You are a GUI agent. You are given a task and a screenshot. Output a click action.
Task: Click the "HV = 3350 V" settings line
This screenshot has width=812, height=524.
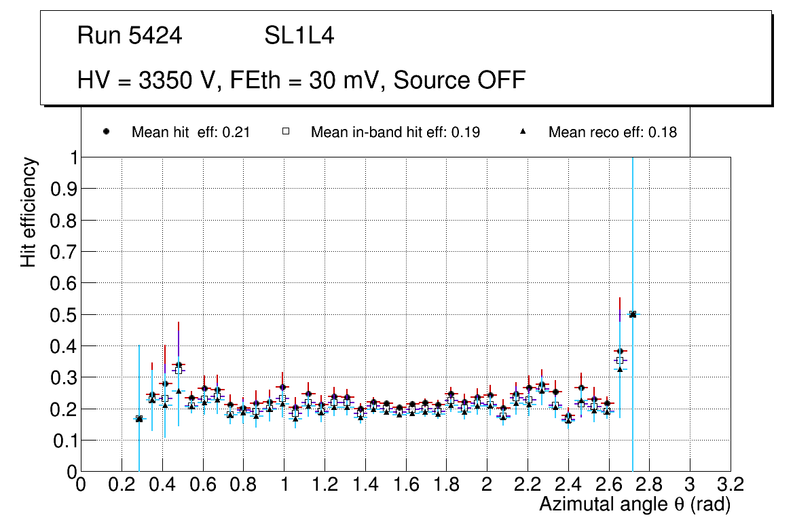pos(301,81)
